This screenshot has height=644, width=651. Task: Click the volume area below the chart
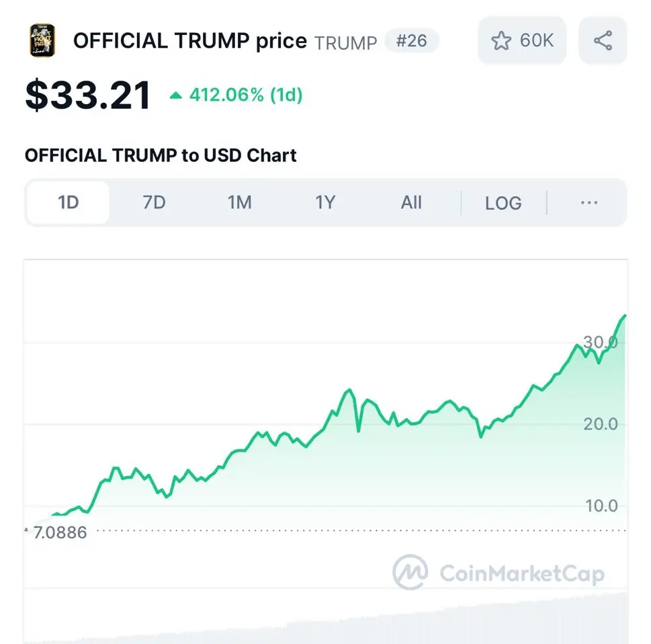[403, 622]
